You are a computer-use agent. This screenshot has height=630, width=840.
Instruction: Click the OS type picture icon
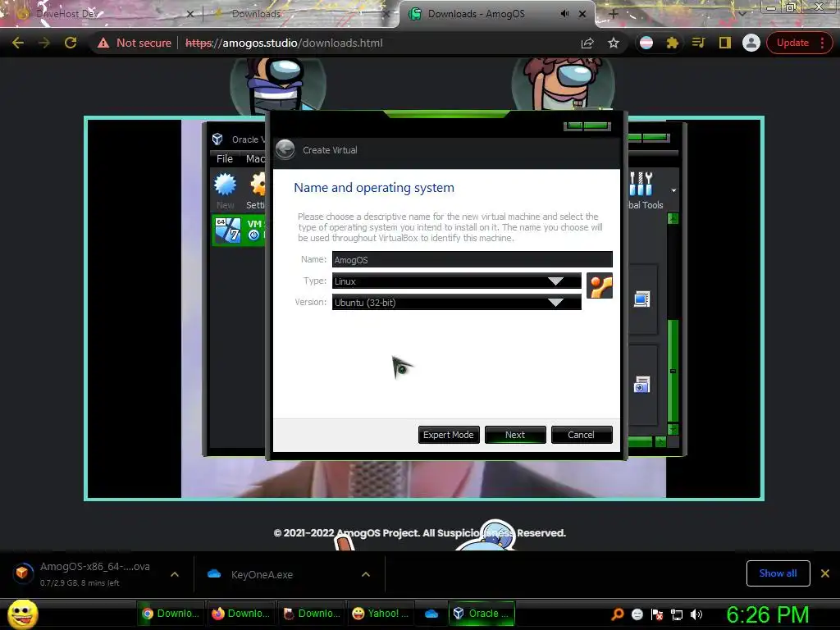(x=600, y=286)
